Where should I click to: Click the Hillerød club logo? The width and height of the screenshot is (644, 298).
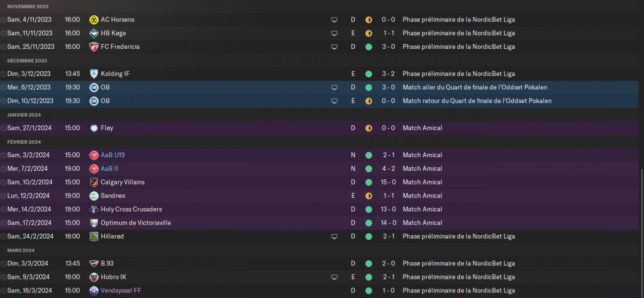click(x=94, y=236)
